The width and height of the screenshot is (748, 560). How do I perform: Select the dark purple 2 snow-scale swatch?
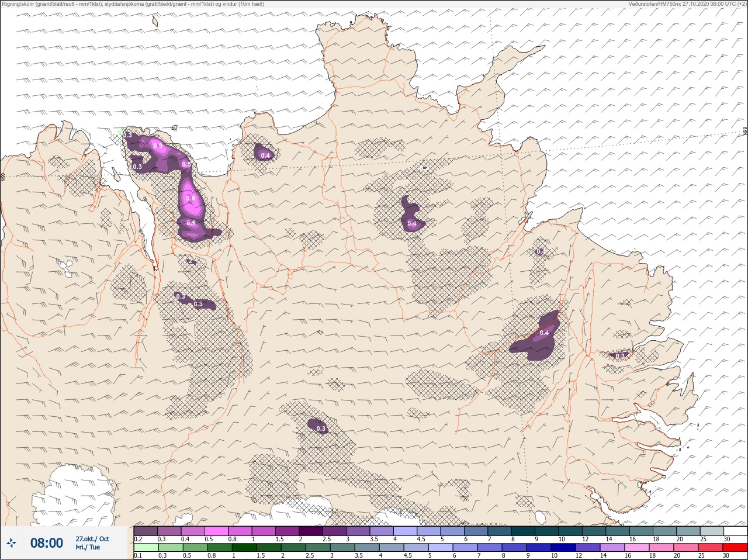pyautogui.click(x=311, y=531)
